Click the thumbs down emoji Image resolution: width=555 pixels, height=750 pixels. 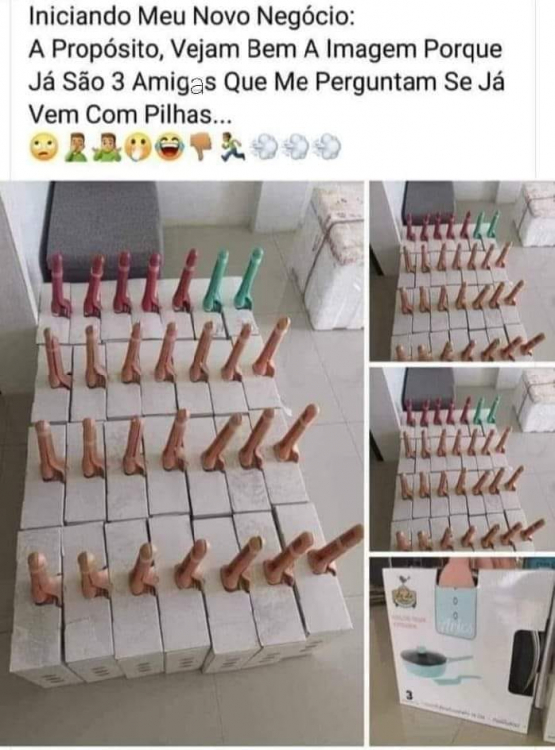(x=201, y=147)
